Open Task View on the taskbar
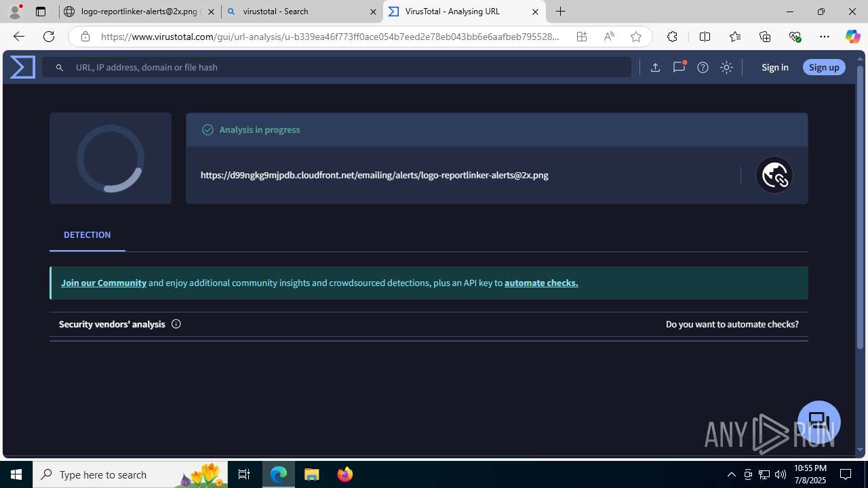Screen dimensions: 868x488 click(244, 474)
